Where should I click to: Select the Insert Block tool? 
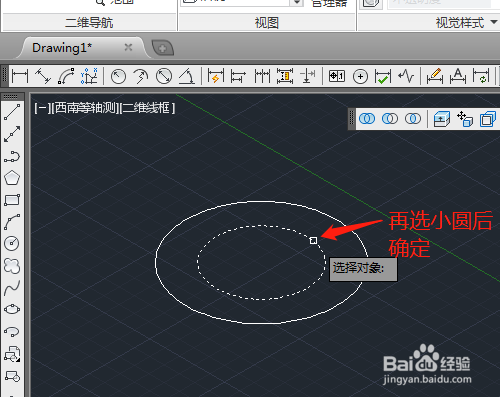[12, 354]
